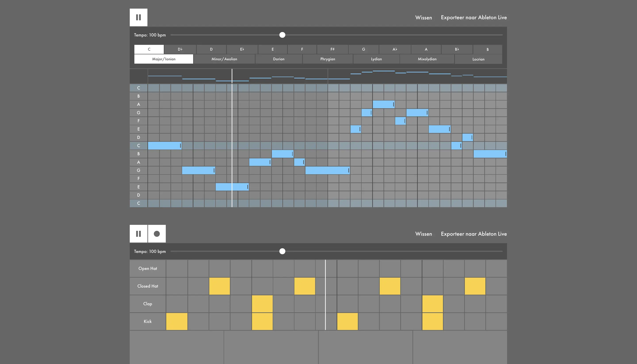Toggle the first Kick drum step
Screen dimensions: 637x364
click(177, 322)
